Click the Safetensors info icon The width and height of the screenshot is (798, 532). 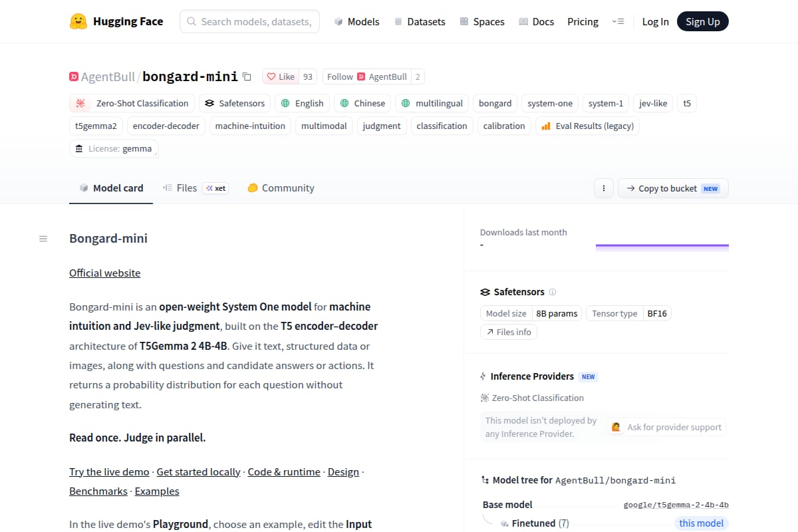553,292
